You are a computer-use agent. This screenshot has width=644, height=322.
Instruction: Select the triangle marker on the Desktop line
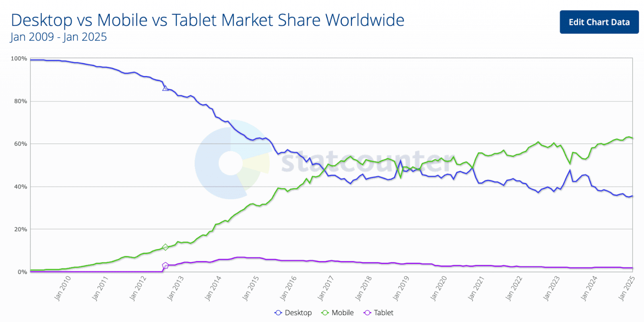point(165,88)
